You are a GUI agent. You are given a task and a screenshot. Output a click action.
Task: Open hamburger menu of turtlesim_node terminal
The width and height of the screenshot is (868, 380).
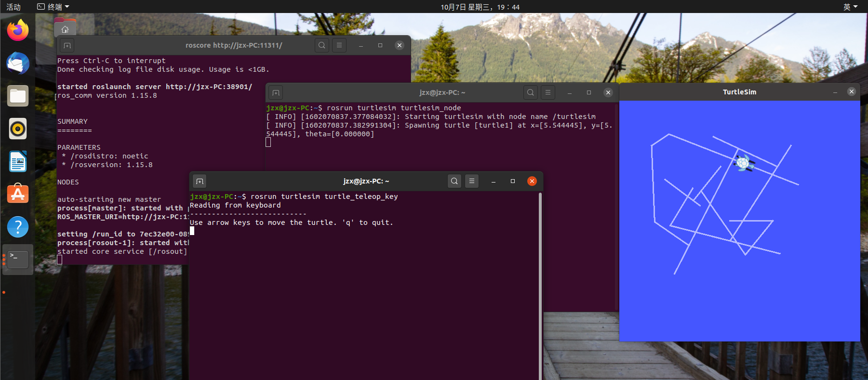pyautogui.click(x=548, y=92)
